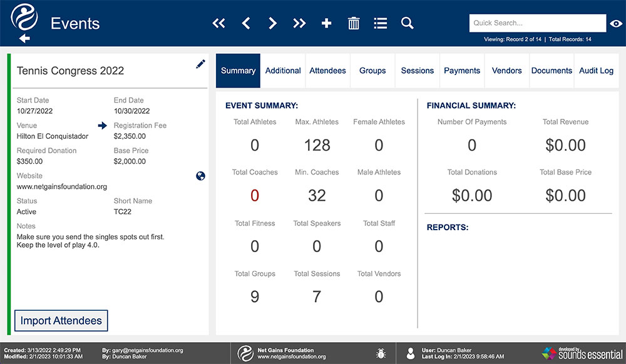Viewport: 626px width, 364px height.
Task: Go to the first record
Action: [218, 23]
